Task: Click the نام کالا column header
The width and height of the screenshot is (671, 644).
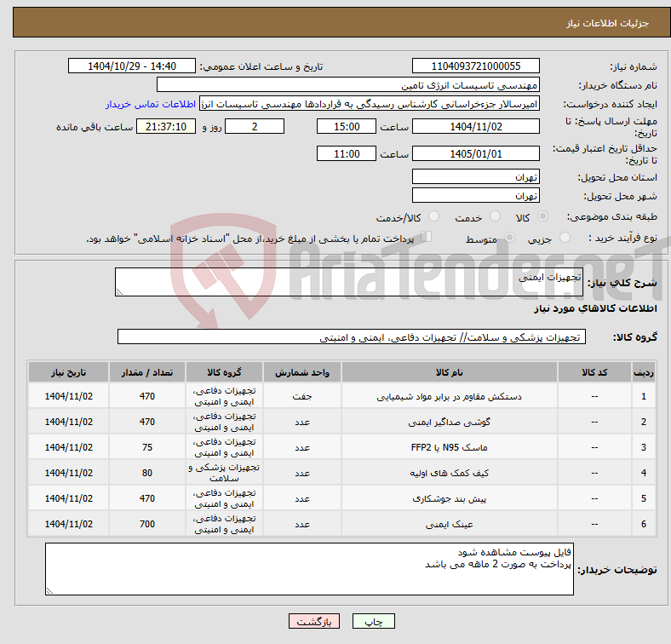Action: tap(450, 372)
